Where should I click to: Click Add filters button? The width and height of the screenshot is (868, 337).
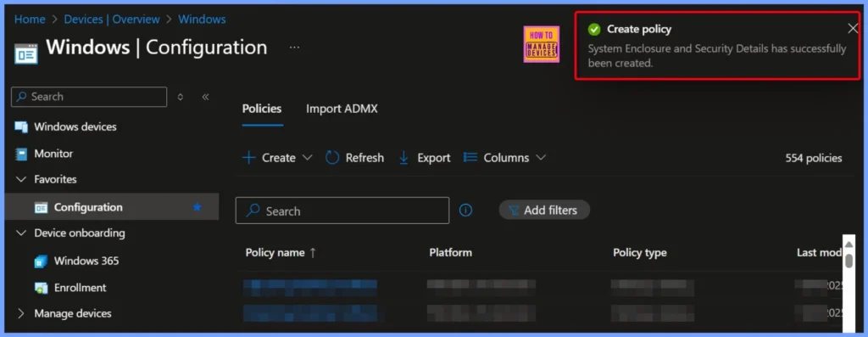(544, 211)
